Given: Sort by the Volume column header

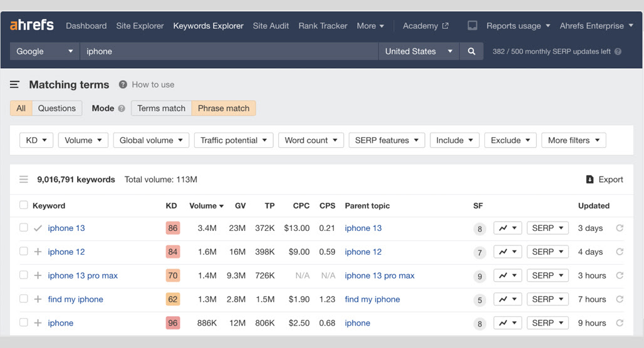Looking at the screenshot, I should click(206, 205).
